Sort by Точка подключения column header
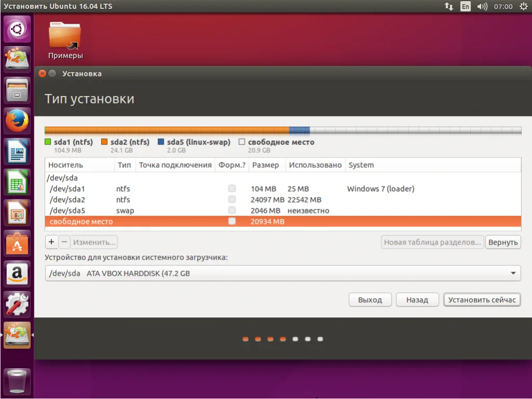Image resolution: width=532 pixels, height=399 pixels. 176,165
